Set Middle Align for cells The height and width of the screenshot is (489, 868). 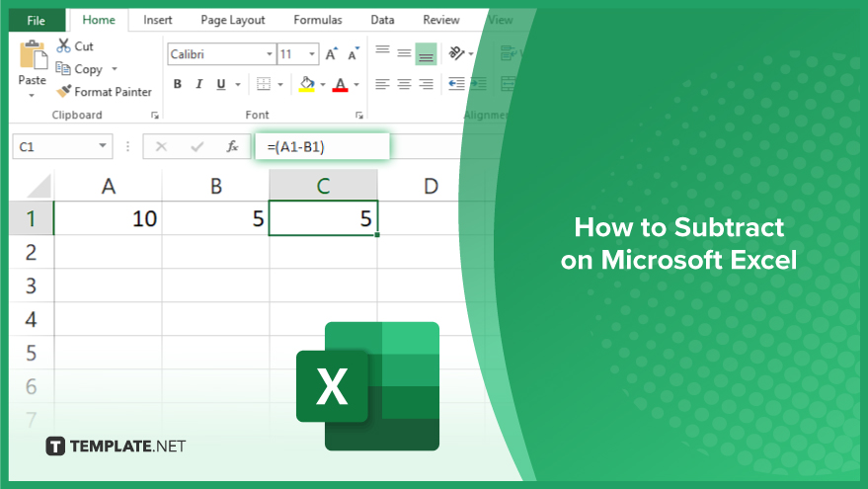tap(404, 53)
